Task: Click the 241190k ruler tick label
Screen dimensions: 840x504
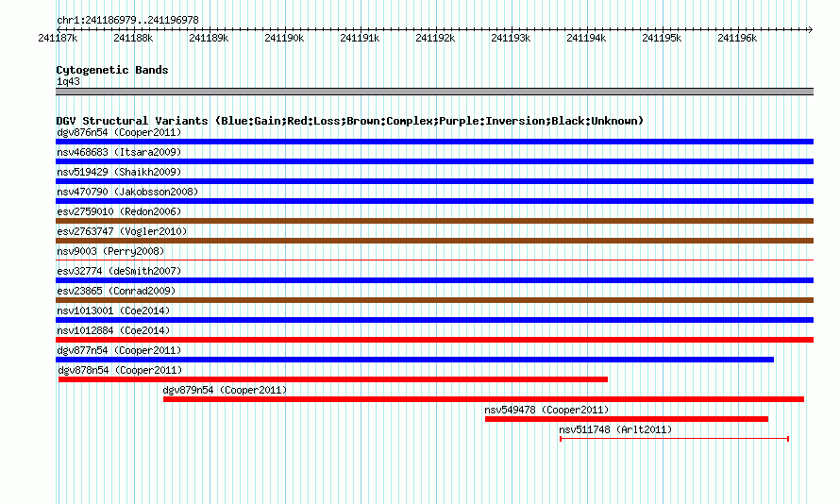Action: 284,38
